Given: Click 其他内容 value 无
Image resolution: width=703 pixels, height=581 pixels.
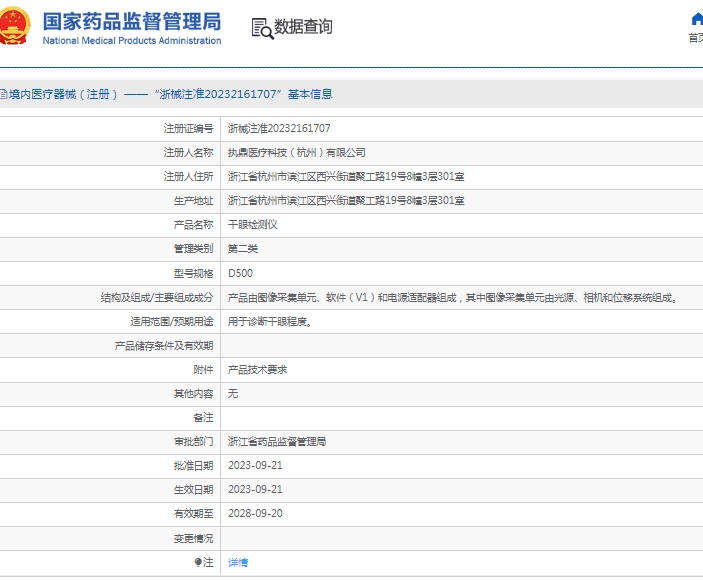Looking at the screenshot, I should click(x=233, y=394).
